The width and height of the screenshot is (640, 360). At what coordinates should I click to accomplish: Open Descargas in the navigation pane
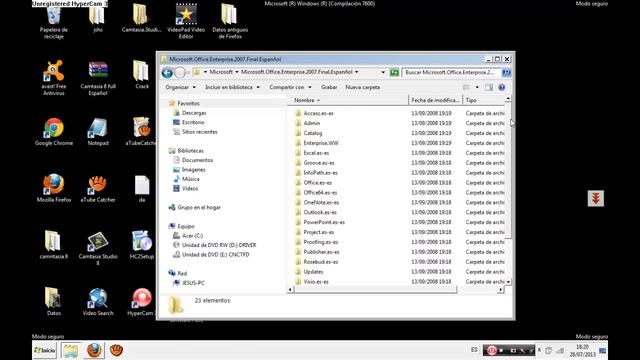194,113
